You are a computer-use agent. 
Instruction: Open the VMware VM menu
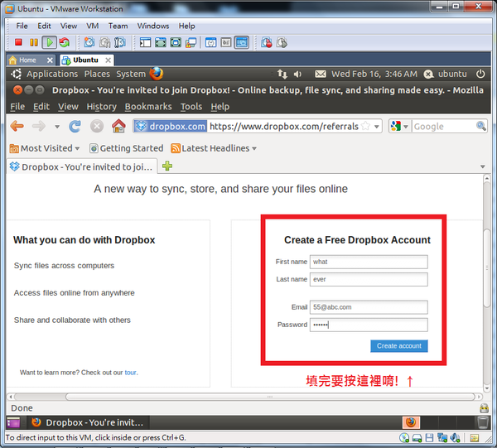93,26
